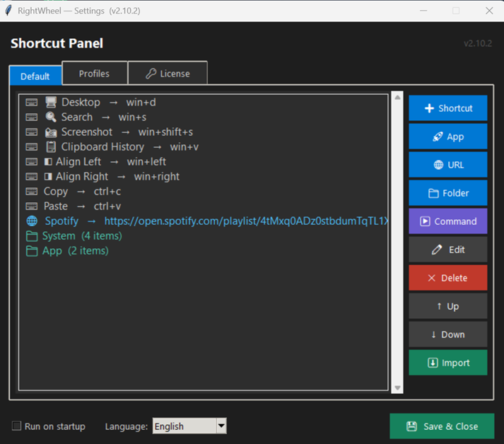Click the globe icon beside Spotify
The width and height of the screenshot is (504, 444).
pyautogui.click(x=32, y=221)
